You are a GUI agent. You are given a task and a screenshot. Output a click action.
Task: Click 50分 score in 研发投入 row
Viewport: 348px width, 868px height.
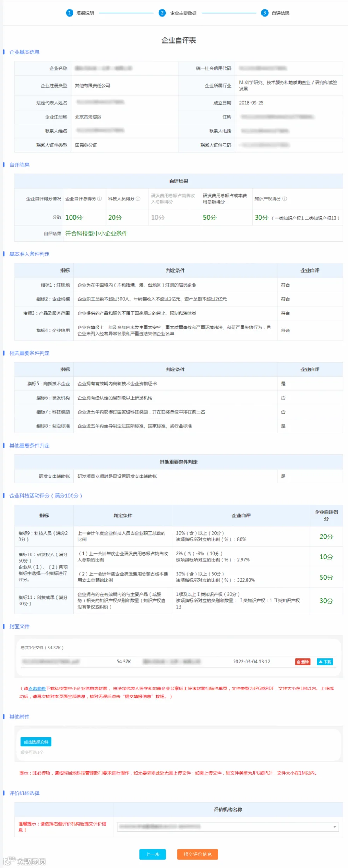[x=326, y=578]
